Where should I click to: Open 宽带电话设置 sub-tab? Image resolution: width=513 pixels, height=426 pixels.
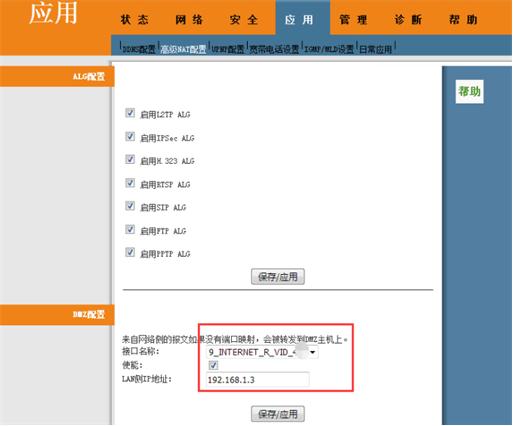274,49
